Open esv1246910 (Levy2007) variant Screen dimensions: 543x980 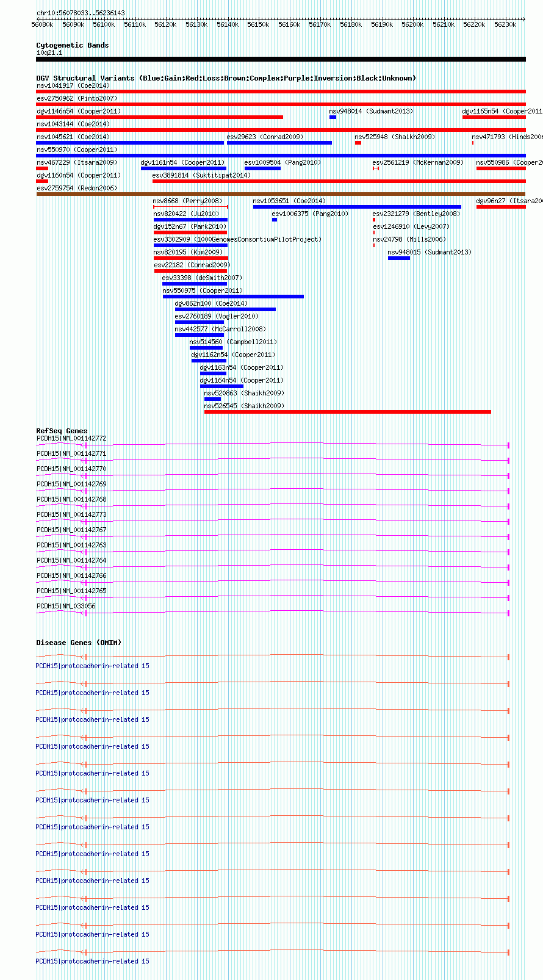tap(411, 226)
